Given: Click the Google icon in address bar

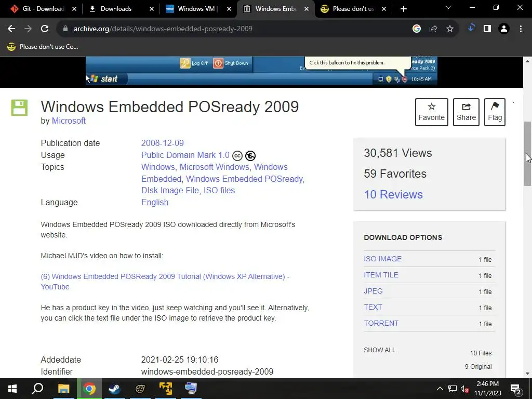Looking at the screenshot, I should pyautogui.click(x=416, y=29).
